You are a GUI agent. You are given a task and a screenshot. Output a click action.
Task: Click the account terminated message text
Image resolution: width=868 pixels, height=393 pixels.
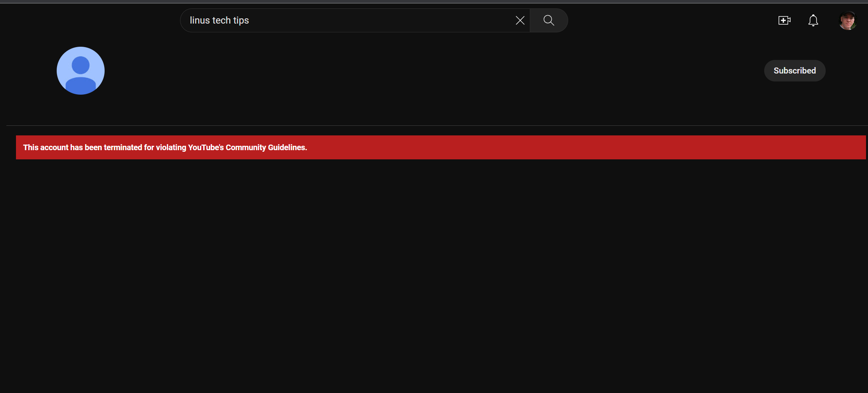(165, 147)
